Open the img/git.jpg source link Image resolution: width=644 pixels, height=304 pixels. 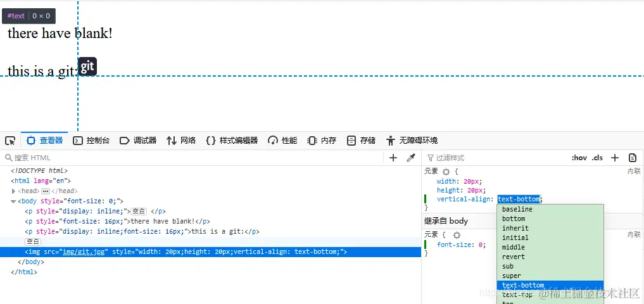(84, 252)
